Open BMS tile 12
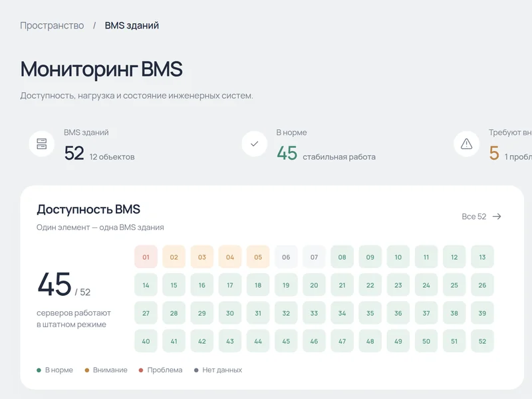 pyautogui.click(x=454, y=257)
